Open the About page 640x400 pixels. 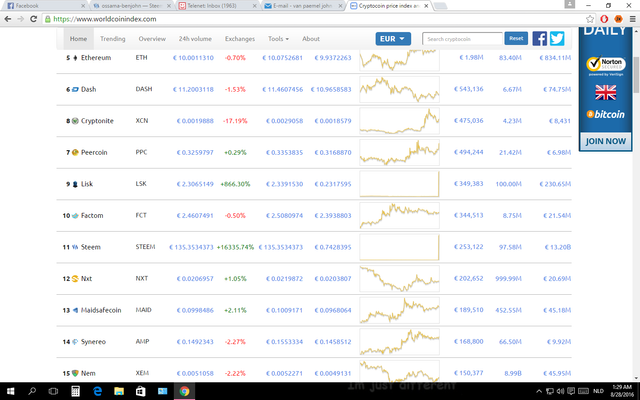tap(311, 39)
